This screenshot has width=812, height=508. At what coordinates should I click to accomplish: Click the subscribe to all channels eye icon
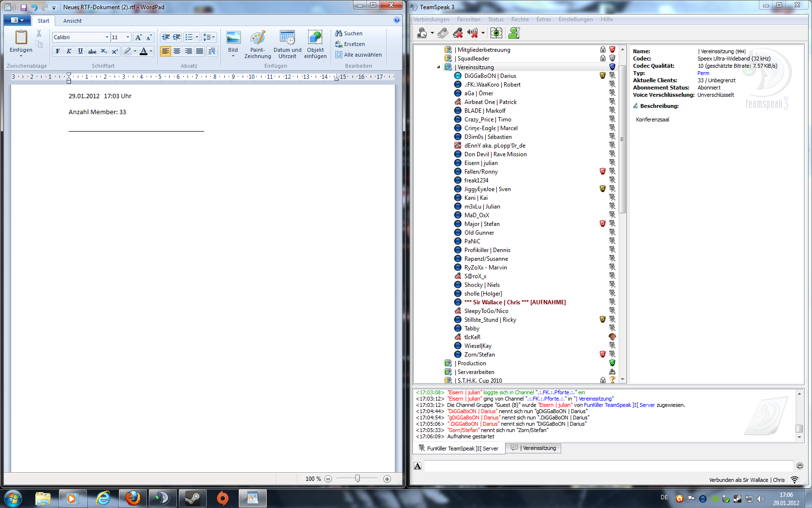coord(496,33)
